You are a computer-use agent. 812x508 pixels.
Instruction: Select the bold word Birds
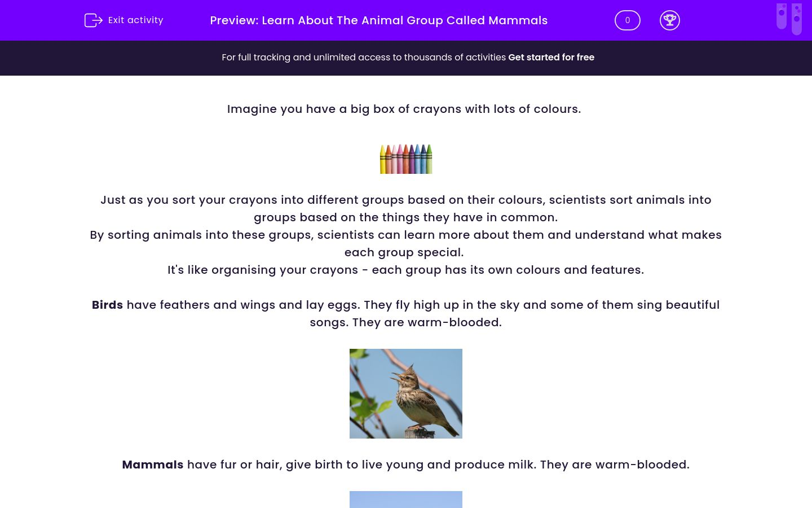pyautogui.click(x=107, y=305)
